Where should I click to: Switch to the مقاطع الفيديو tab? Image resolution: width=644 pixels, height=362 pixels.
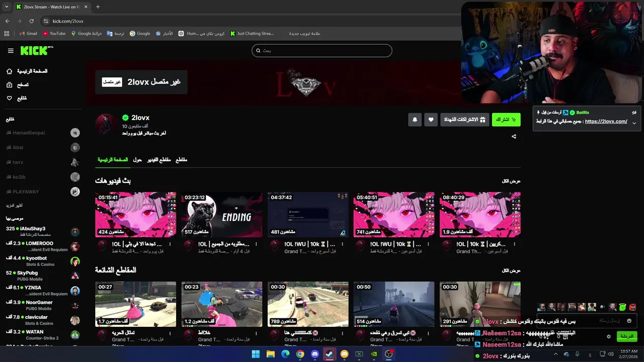(x=159, y=160)
